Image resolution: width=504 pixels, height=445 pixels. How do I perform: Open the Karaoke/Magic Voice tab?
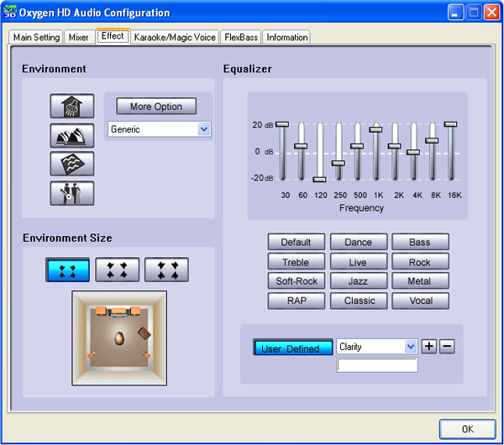[175, 37]
